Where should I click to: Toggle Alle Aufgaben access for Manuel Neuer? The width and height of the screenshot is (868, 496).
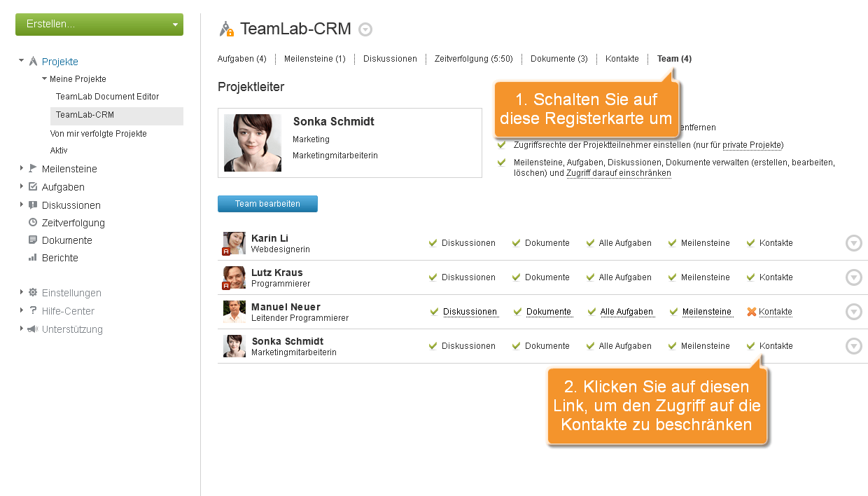pos(620,312)
